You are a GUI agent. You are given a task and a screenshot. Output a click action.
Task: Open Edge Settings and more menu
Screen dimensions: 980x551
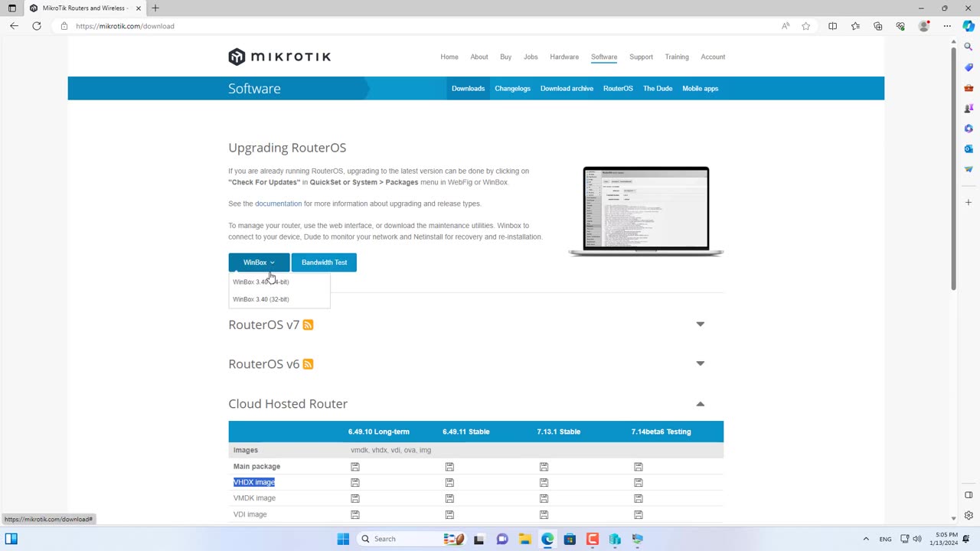point(947,26)
